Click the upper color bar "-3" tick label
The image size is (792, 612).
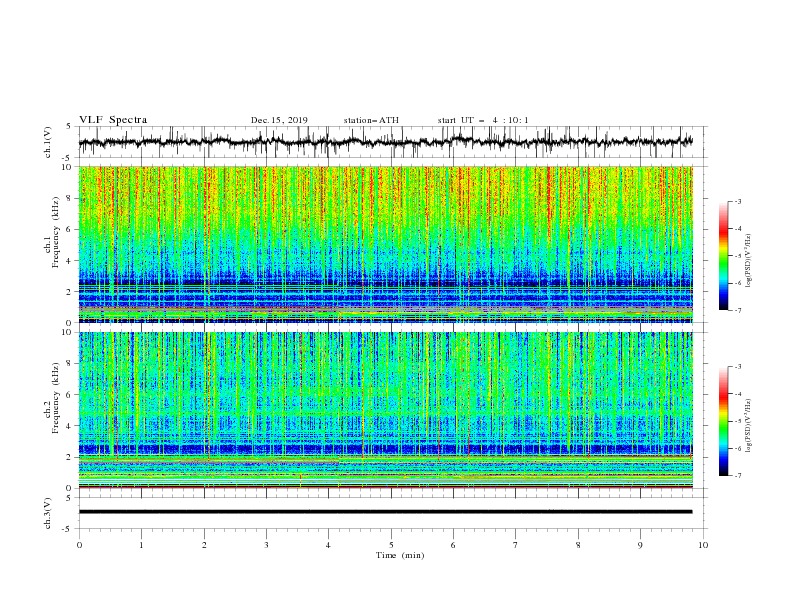[738, 201]
